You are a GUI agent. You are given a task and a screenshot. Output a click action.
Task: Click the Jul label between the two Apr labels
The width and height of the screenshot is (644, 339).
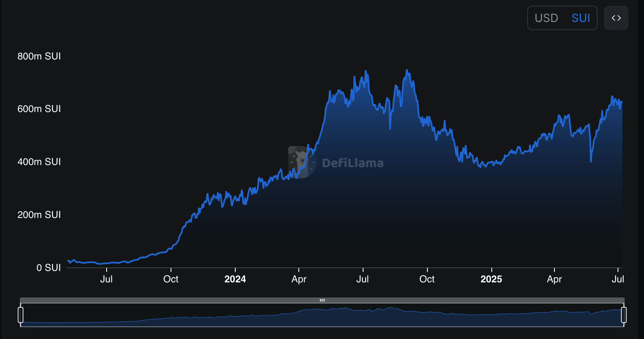click(x=363, y=279)
